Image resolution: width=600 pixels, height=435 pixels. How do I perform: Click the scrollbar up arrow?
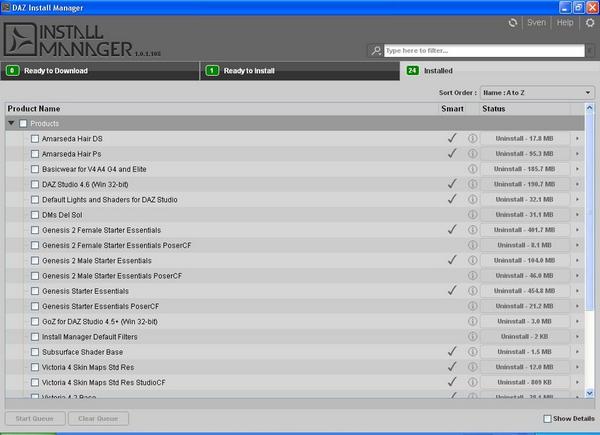click(x=590, y=108)
